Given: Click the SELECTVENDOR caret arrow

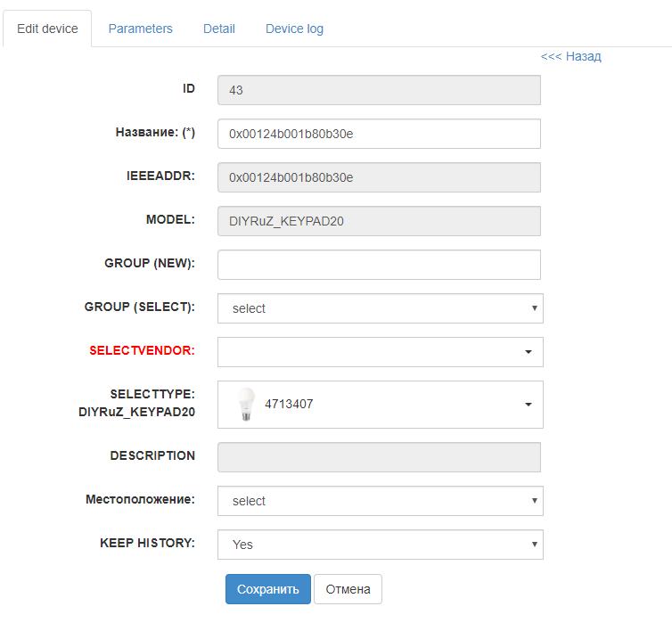Looking at the screenshot, I should coord(529,352).
